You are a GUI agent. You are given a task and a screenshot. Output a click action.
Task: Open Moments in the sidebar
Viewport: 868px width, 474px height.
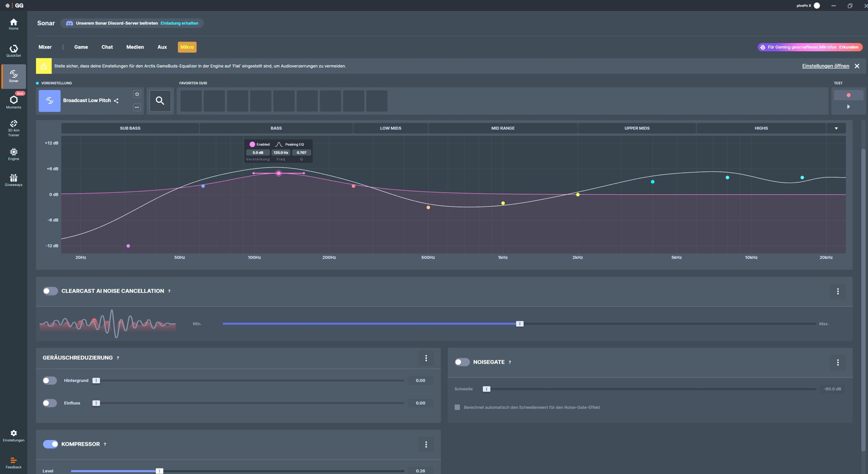tap(14, 102)
